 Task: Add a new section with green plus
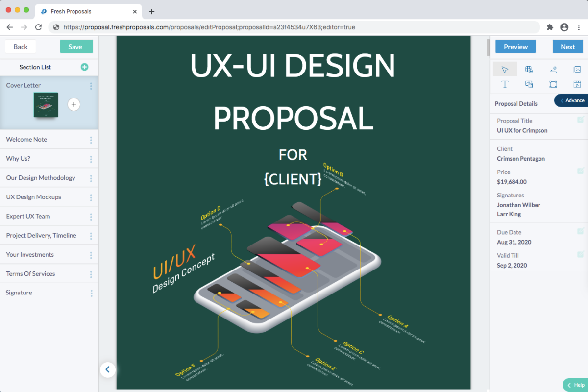pos(84,67)
